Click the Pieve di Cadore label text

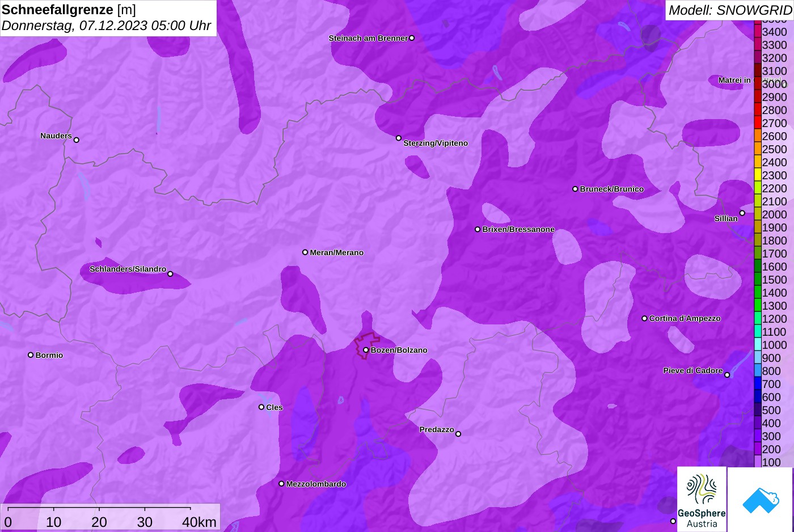point(693,370)
